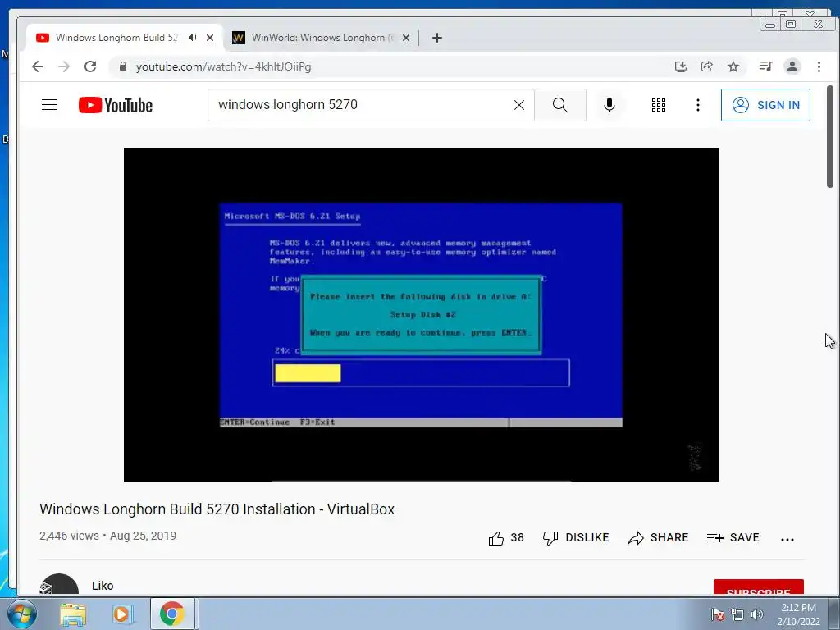
Task: Open the volume speaker in tray
Action: [x=756, y=614]
